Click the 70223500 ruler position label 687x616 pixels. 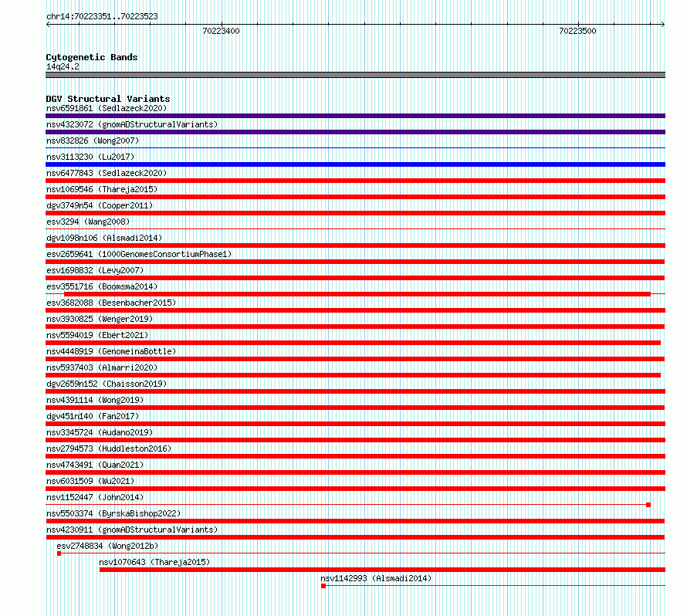pos(577,31)
